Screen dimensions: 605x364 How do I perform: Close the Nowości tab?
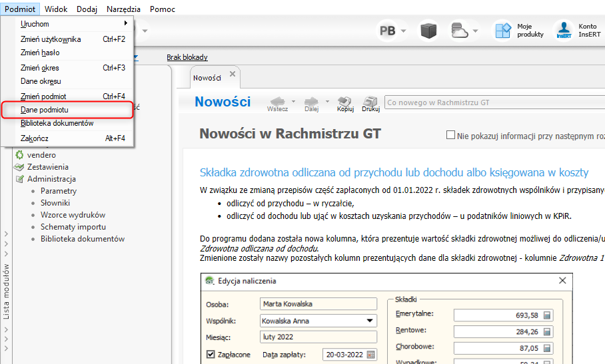pos(233,74)
